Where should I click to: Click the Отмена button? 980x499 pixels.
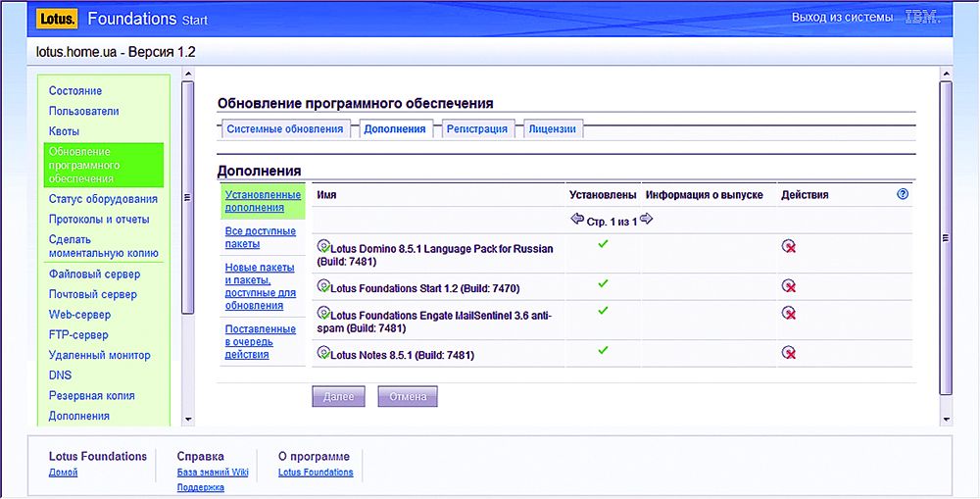pos(408,396)
